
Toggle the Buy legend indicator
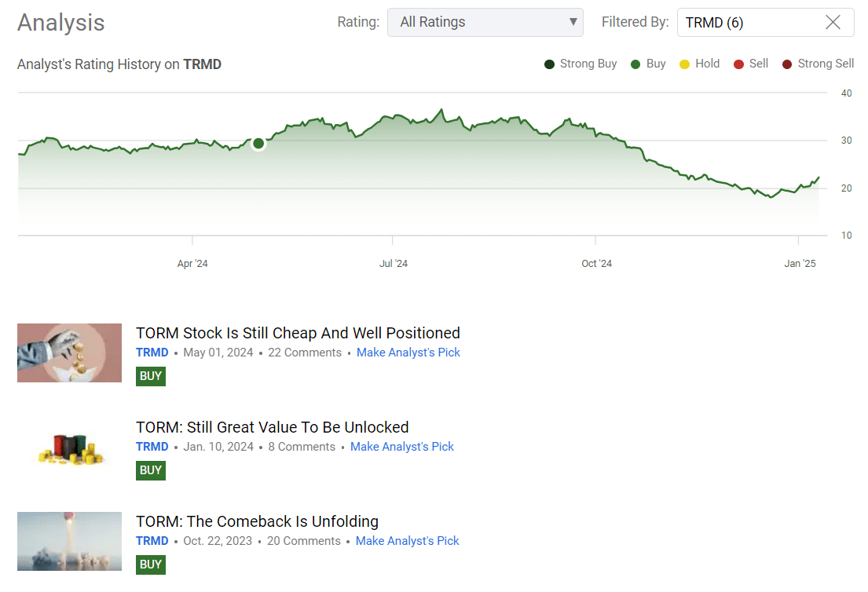click(x=635, y=64)
